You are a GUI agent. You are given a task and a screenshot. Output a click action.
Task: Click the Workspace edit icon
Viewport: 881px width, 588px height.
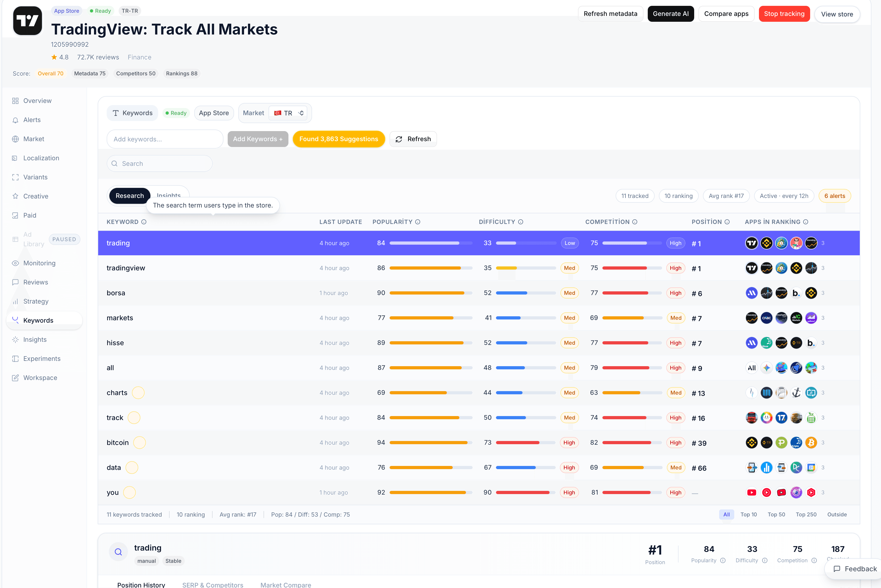pyautogui.click(x=15, y=378)
